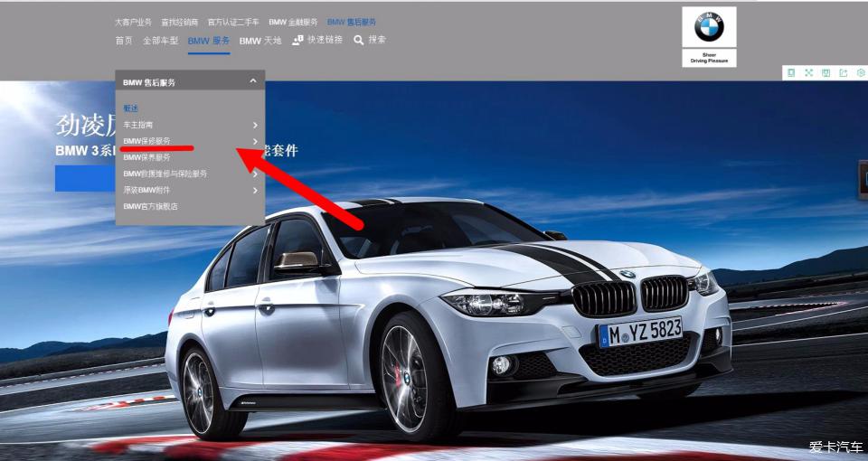Open the BMW保养服务 menu entry
The height and width of the screenshot is (461, 868).
tap(146, 157)
